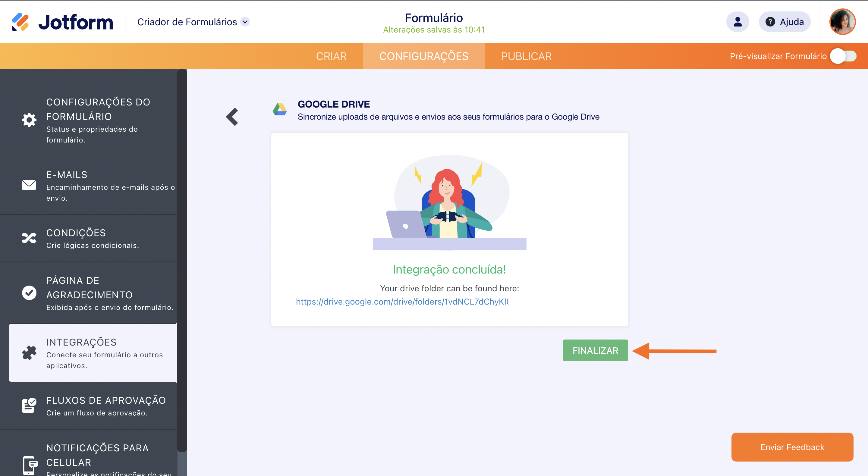Screen dimensions: 868x476
Task: Click the approval flows icon
Action: (x=29, y=406)
